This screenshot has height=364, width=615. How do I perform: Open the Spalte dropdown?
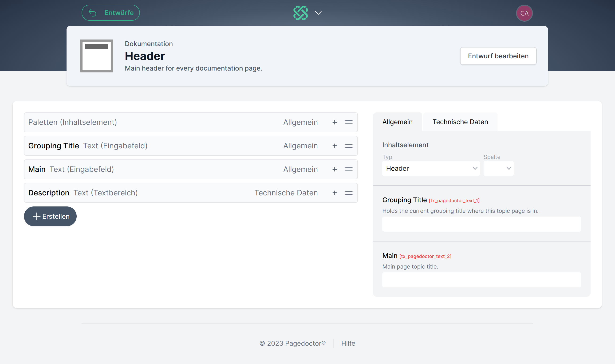(498, 169)
